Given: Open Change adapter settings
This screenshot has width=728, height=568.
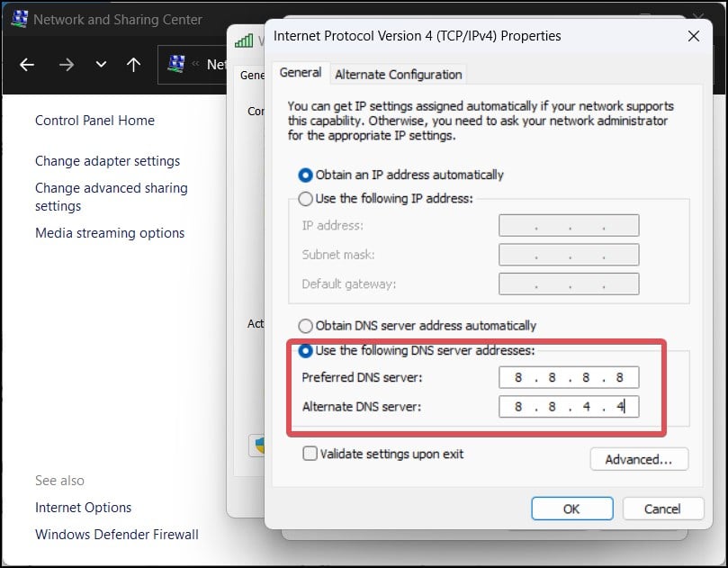Looking at the screenshot, I should pyautogui.click(x=107, y=160).
